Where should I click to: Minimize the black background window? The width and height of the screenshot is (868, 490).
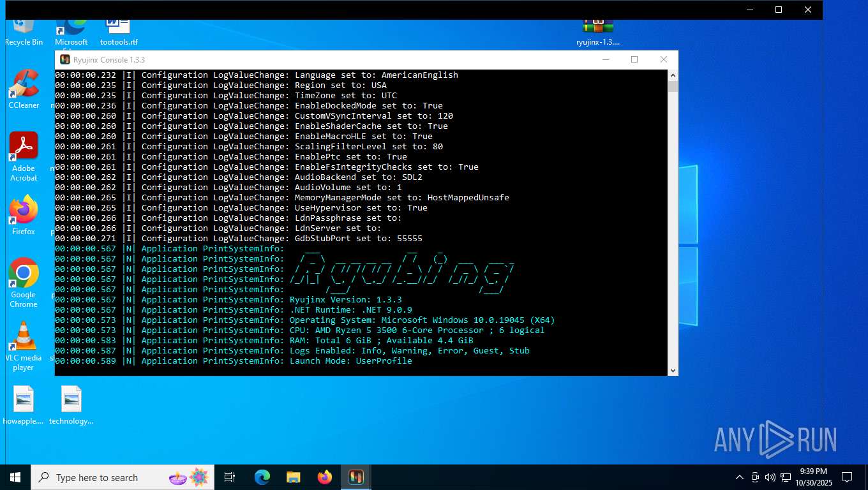pos(749,10)
